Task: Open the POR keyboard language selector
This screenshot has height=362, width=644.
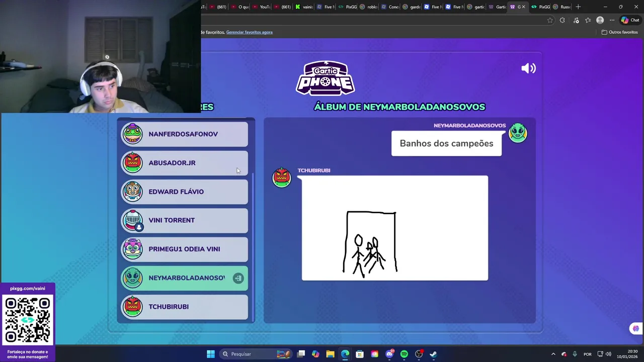Action: coord(588,354)
